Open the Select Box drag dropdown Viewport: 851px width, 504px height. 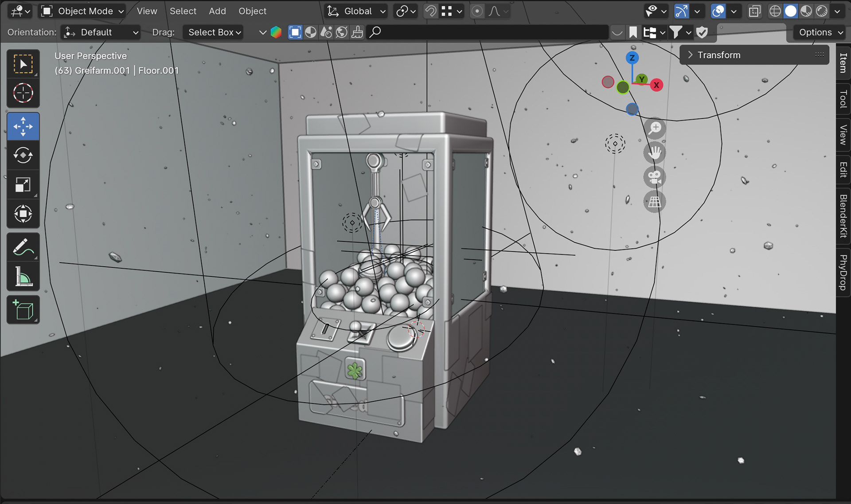click(214, 32)
